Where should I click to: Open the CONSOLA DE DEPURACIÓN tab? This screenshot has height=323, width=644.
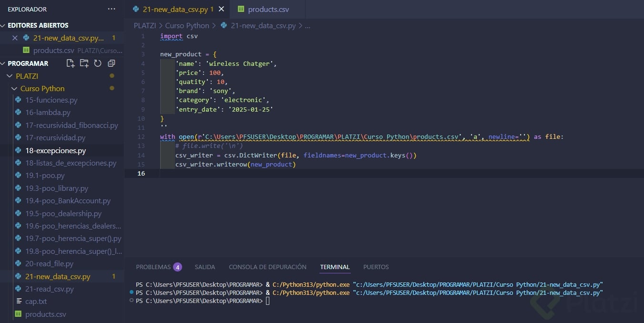pos(267,267)
